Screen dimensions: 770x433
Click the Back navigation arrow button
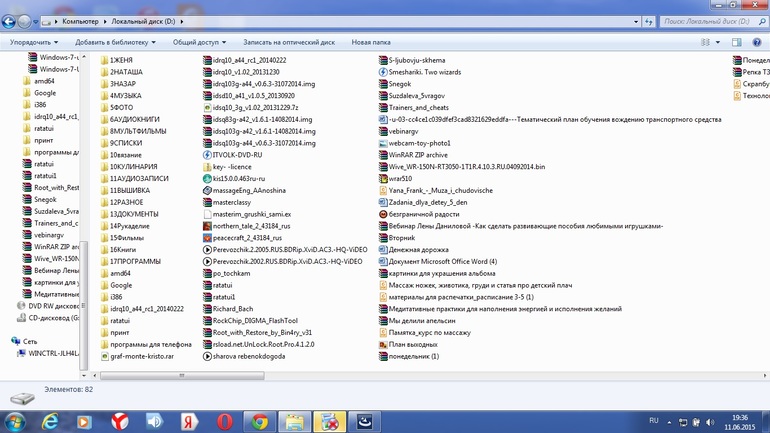click(x=11, y=21)
